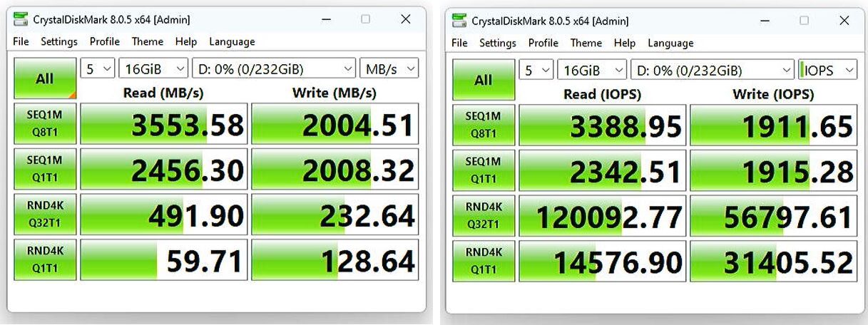Click read result 2456.30 in left window
This screenshot has height=325, width=868.
(164, 170)
